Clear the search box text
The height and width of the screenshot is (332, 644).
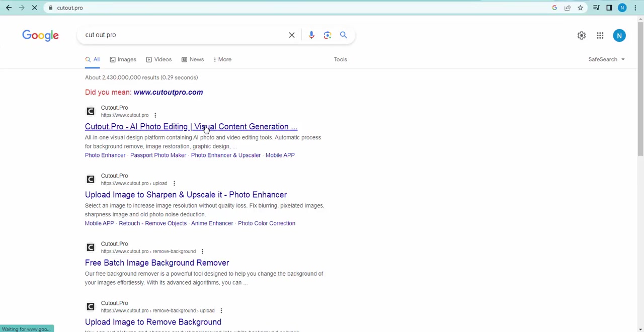coord(292,35)
